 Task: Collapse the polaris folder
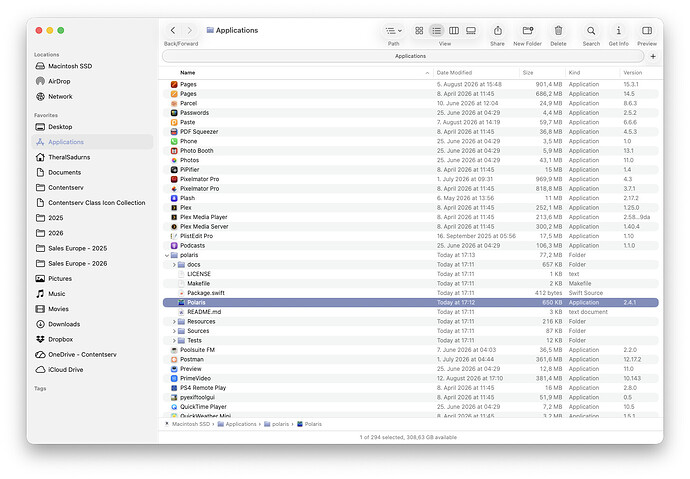[167, 255]
